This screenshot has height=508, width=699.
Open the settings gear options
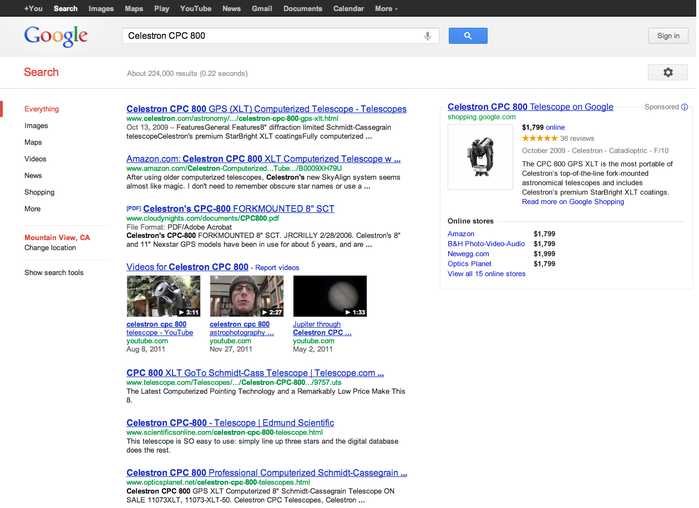pos(667,72)
